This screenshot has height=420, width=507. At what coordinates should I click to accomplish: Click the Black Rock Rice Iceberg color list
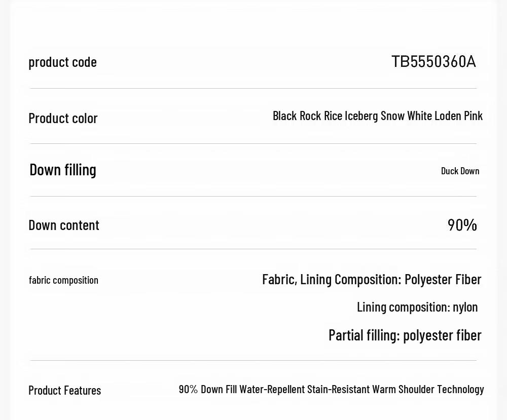point(378,116)
